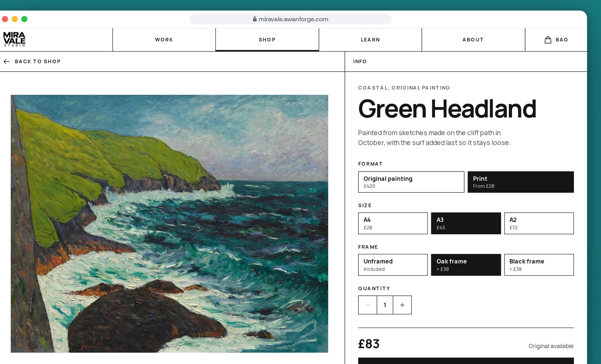Open the shopping bag icon

click(x=548, y=39)
